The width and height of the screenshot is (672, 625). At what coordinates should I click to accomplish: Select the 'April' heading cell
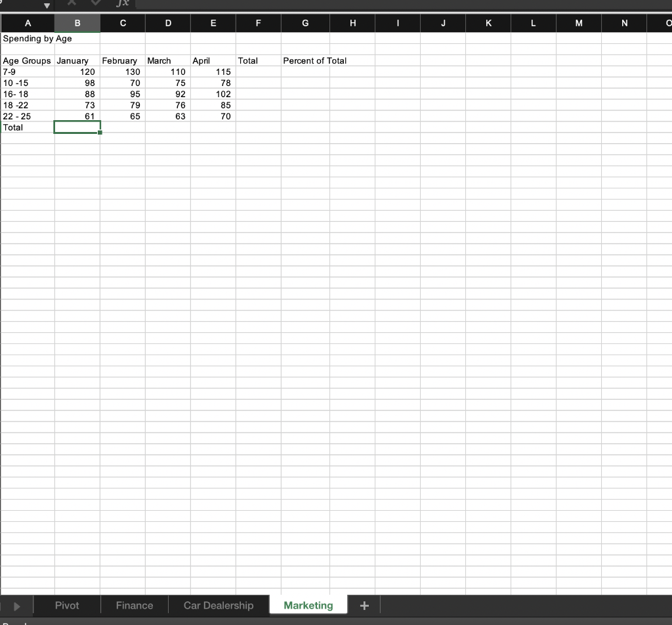[x=213, y=61]
